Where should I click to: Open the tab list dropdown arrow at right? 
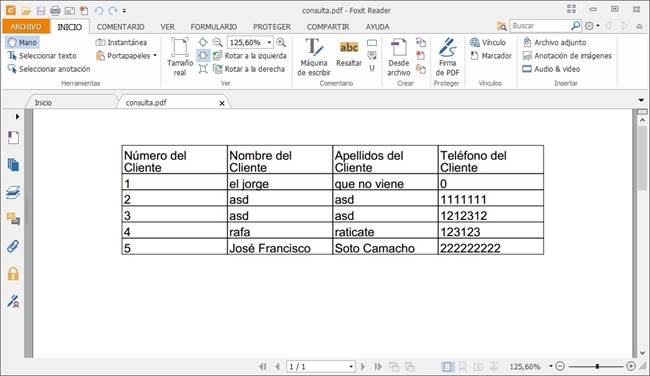coord(641,100)
